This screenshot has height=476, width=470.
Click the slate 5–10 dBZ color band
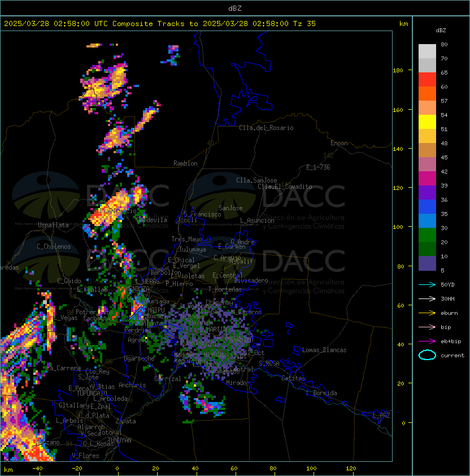tap(427, 263)
